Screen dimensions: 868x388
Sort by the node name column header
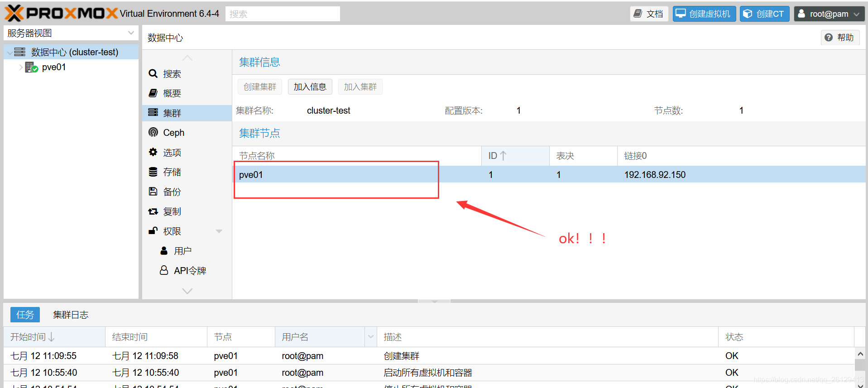pos(357,156)
